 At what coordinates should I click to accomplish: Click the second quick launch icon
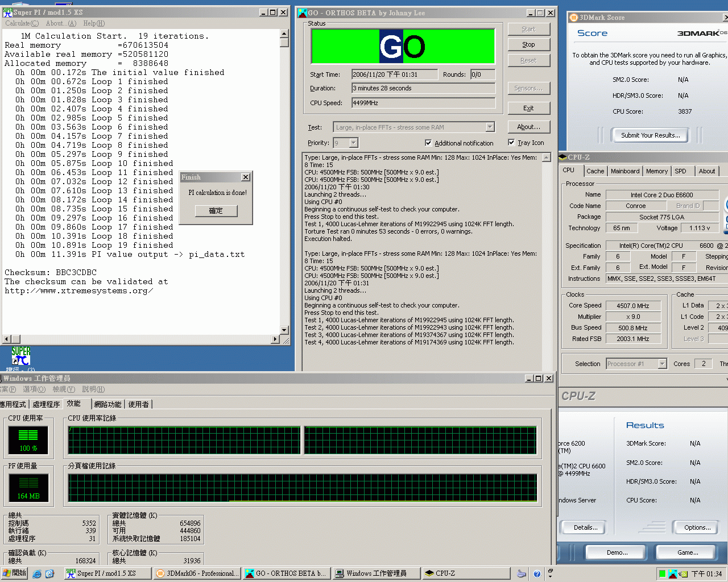(49, 574)
